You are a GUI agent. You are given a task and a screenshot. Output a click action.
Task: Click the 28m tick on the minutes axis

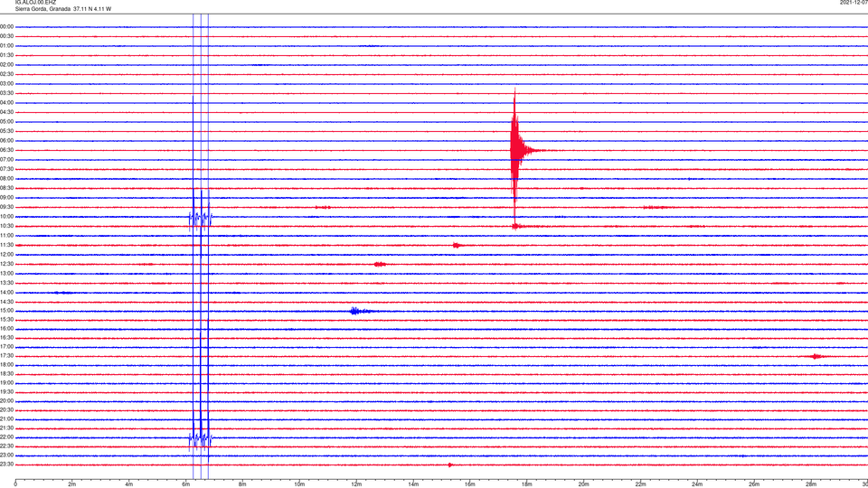pos(811,484)
